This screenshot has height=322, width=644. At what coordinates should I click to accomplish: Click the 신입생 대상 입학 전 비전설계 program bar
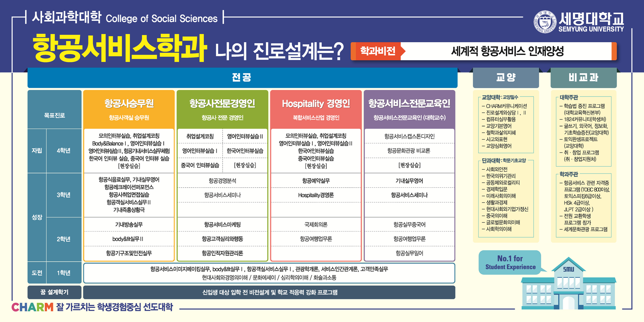(269, 292)
